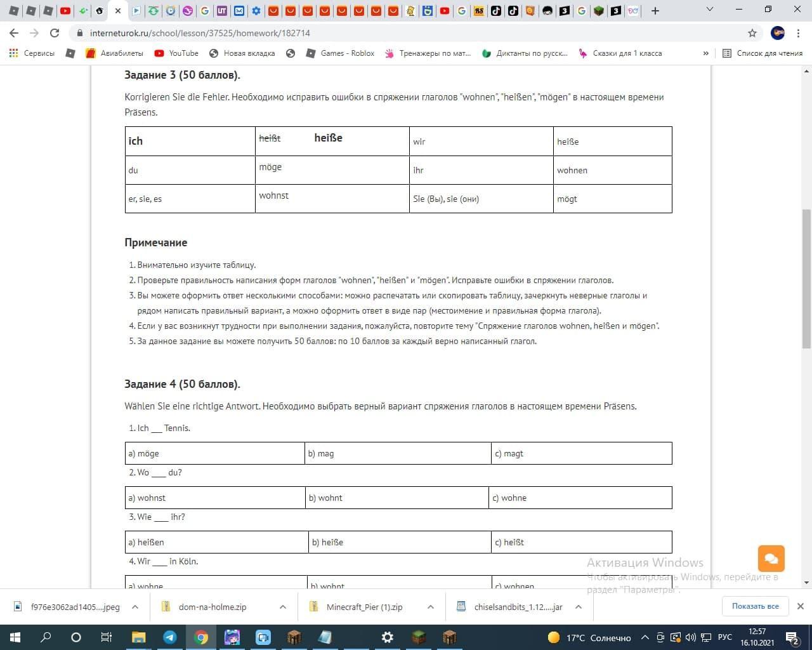The width and height of the screenshot is (812, 650).
Task: Click the browser profile avatar icon
Action: [778, 33]
